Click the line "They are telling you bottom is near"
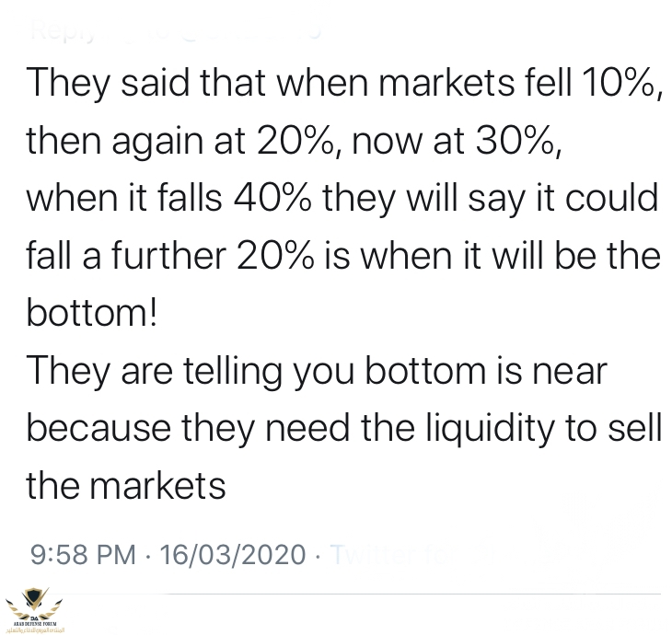The height and width of the screenshot is (635, 672). 317,372
